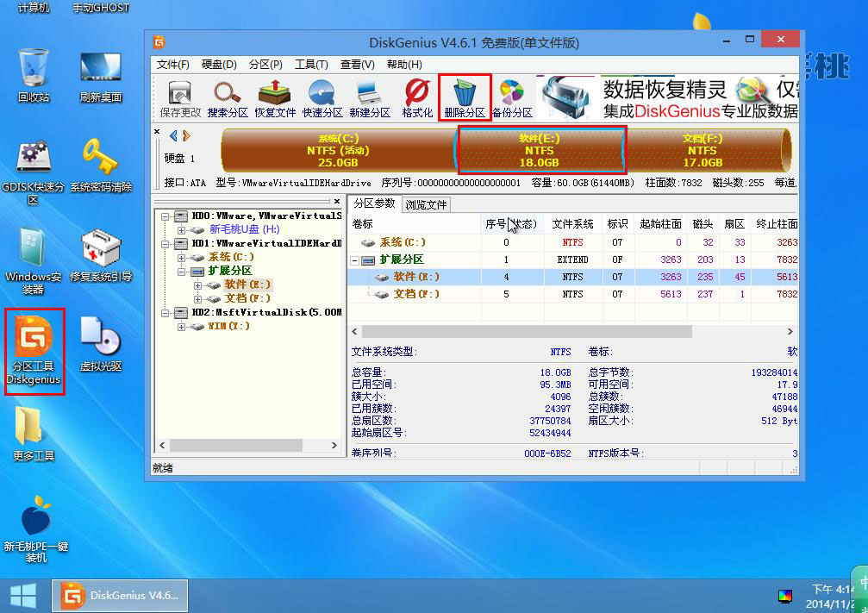Open the 帮助(H) menu
Image resolution: width=868 pixels, height=613 pixels.
tap(404, 65)
